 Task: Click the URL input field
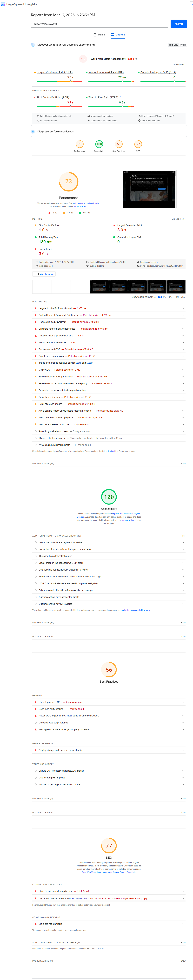100,24
